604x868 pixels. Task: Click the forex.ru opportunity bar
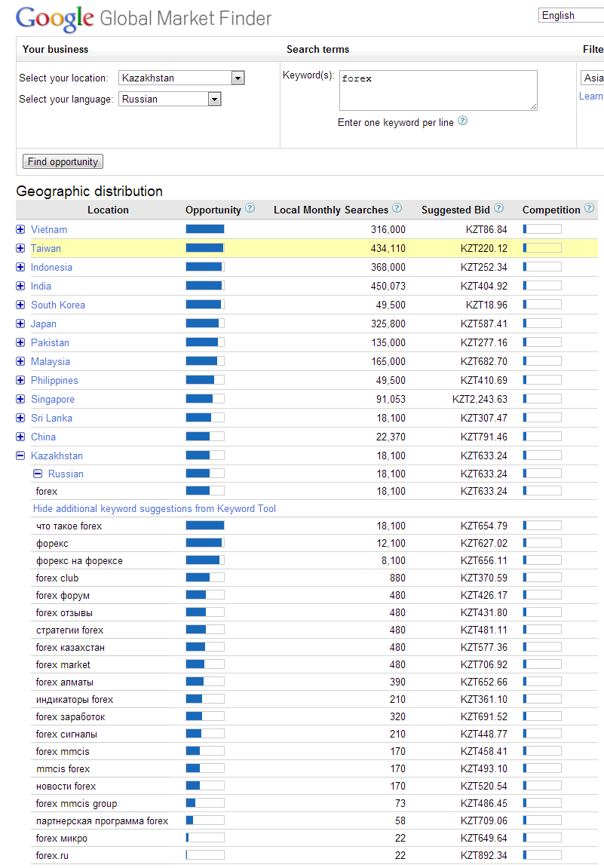pos(205,854)
